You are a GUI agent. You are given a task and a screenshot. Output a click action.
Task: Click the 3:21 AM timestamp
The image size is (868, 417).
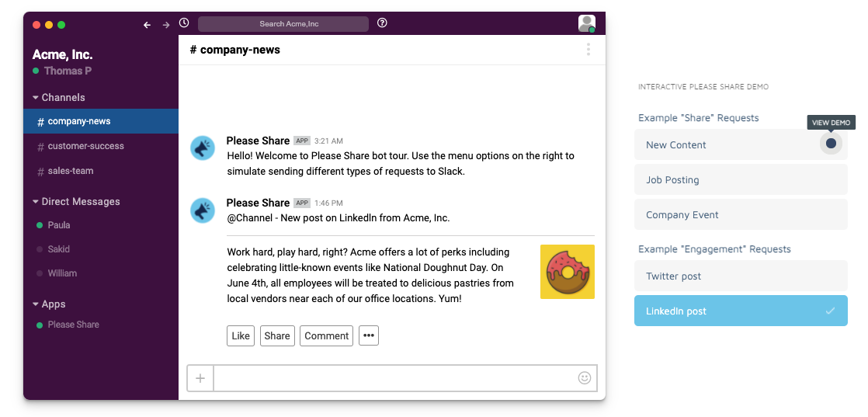coord(329,141)
